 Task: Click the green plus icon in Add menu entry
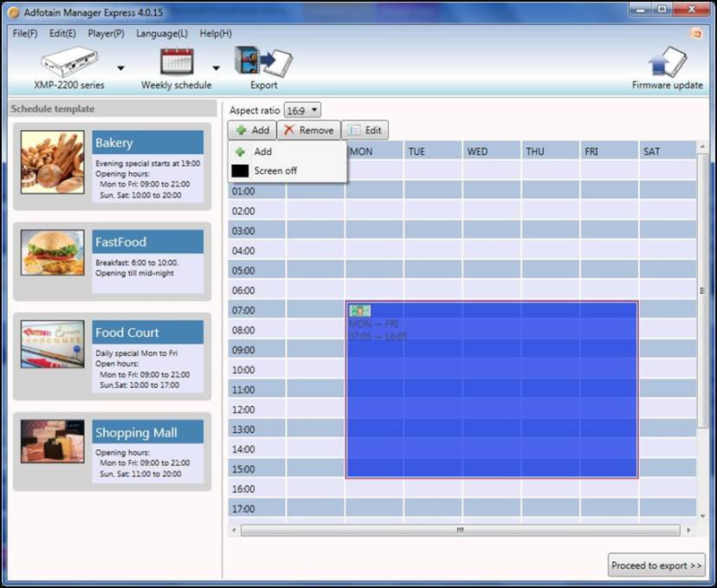point(239,151)
